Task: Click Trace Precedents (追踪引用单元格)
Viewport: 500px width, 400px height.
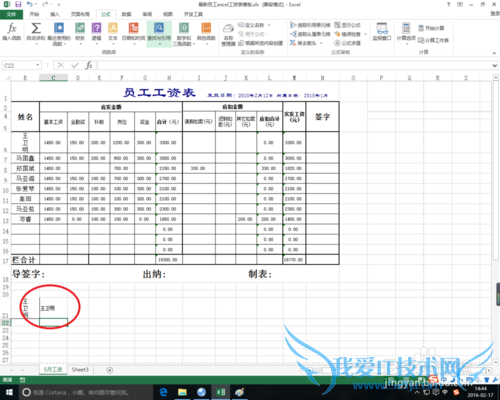Action: [310, 25]
